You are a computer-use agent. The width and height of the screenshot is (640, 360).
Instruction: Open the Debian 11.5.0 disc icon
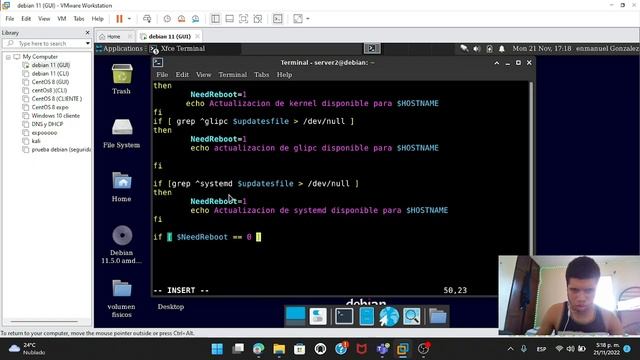pos(122,244)
